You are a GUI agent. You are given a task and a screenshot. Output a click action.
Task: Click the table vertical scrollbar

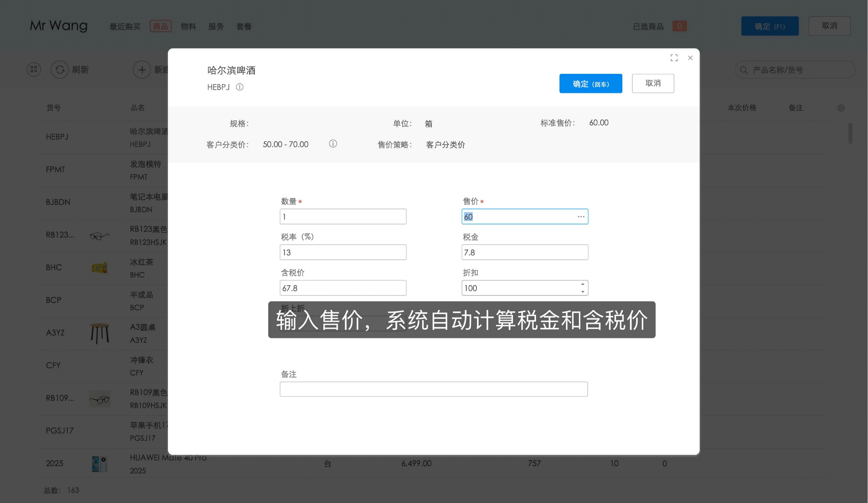point(850,133)
